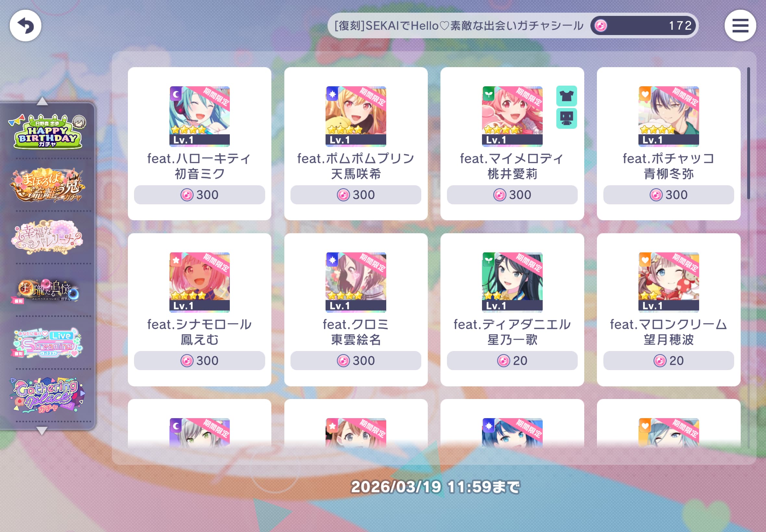This screenshot has width=766, height=532.
Task: Select the second gacha banner in sidebar
Action: point(47,185)
